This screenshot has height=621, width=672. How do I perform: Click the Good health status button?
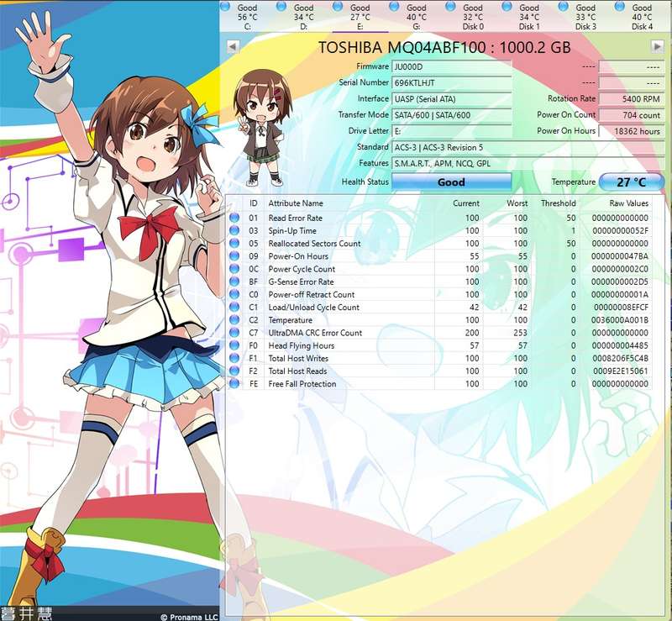click(452, 182)
